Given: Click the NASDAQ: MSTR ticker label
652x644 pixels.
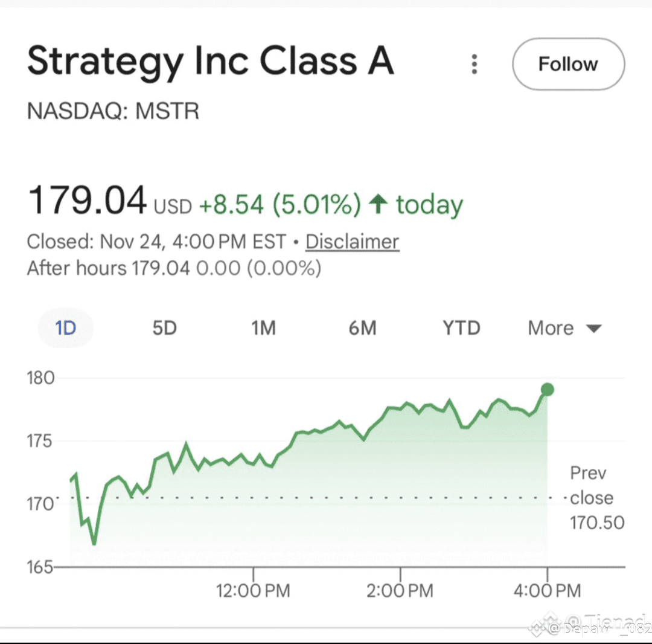Looking at the screenshot, I should click(113, 112).
